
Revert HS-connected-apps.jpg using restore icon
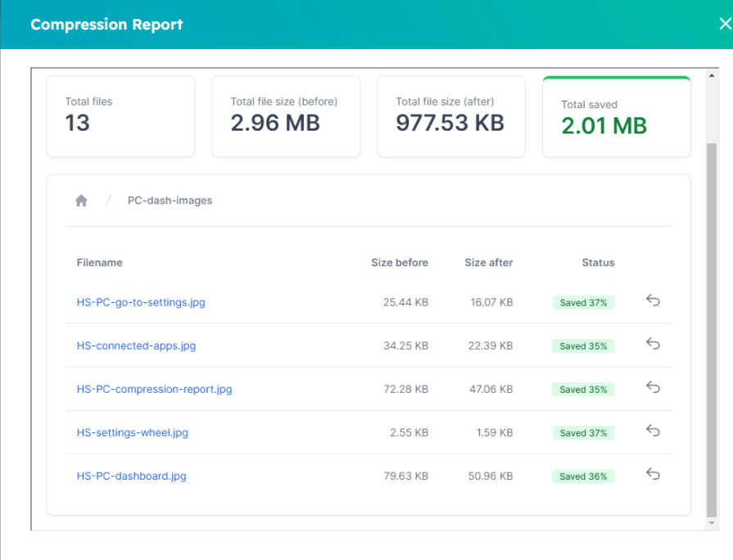click(653, 344)
